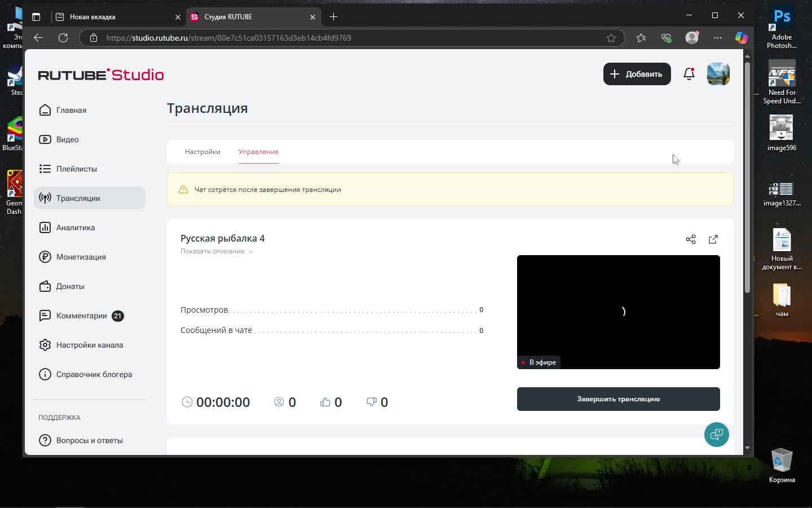Switch to the Настройки tab
Viewport: 812px width, 508px height.
tap(202, 152)
